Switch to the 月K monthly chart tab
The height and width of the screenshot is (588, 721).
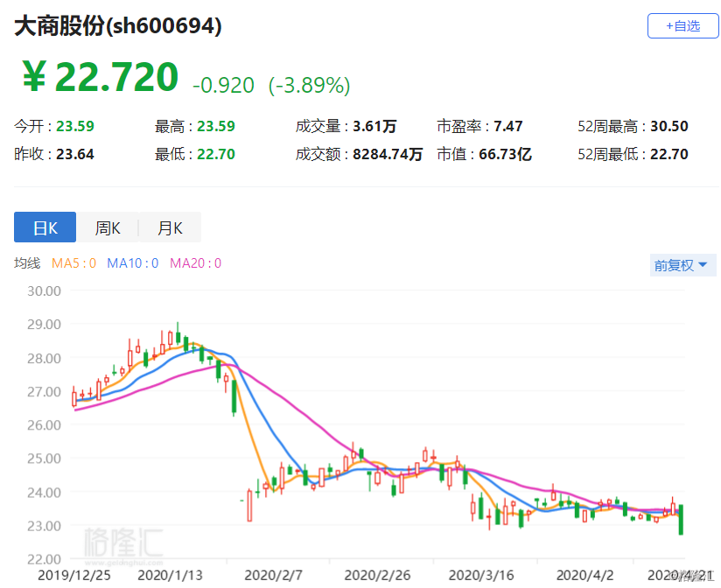coord(170,227)
